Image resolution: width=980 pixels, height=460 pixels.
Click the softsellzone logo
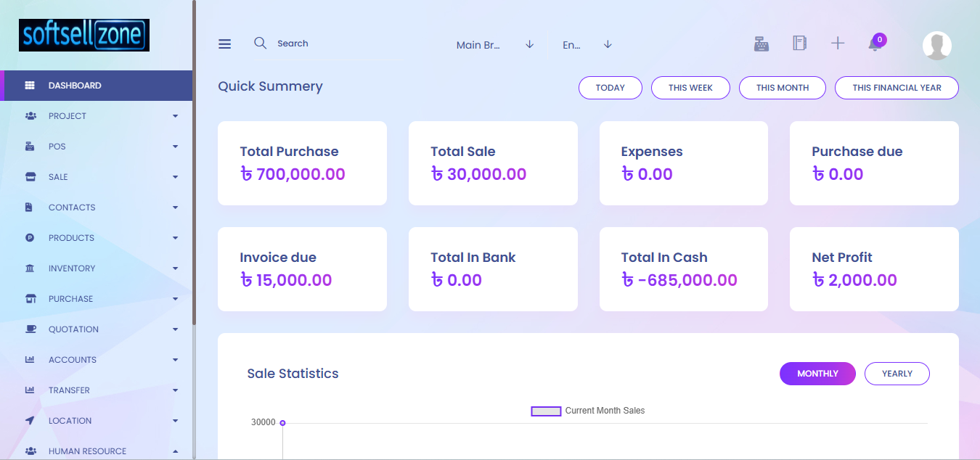[x=84, y=36]
